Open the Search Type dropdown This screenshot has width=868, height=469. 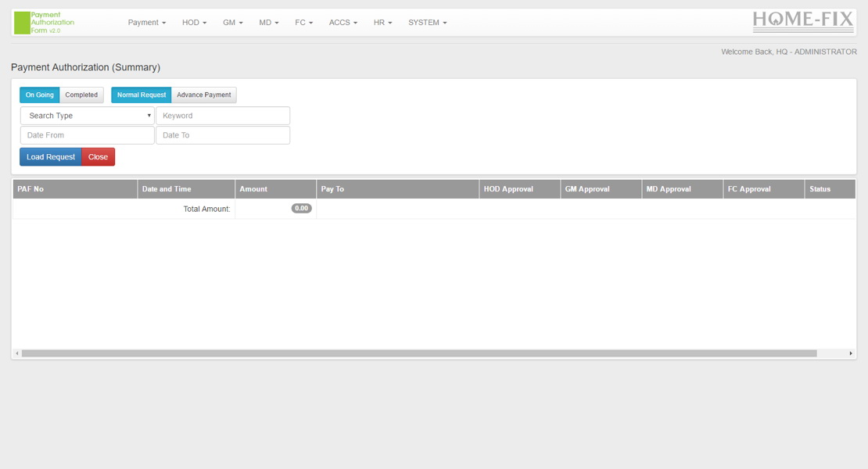point(86,115)
